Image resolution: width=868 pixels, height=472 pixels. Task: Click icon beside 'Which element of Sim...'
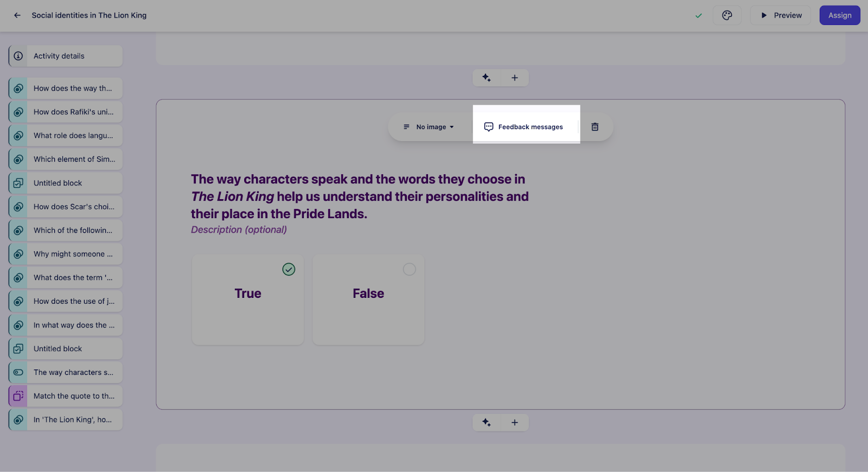pos(18,159)
